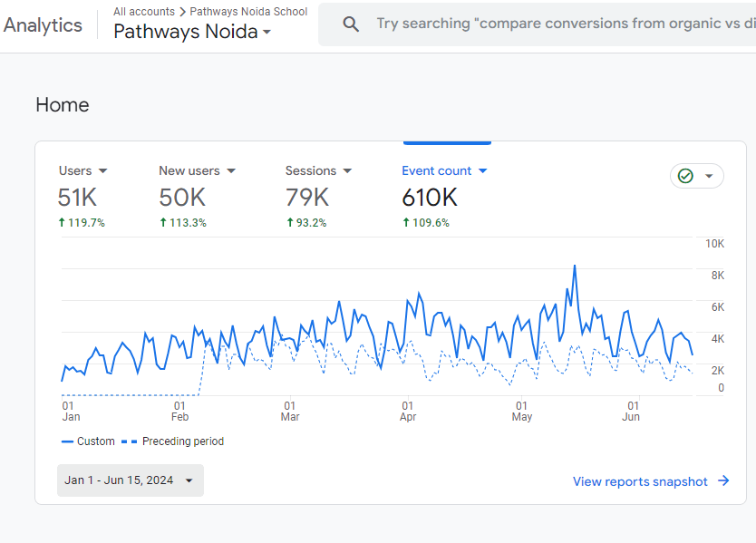Open the Jan 1 - Jun 15, 2024 date picker
The image size is (756, 543).
[x=130, y=480]
